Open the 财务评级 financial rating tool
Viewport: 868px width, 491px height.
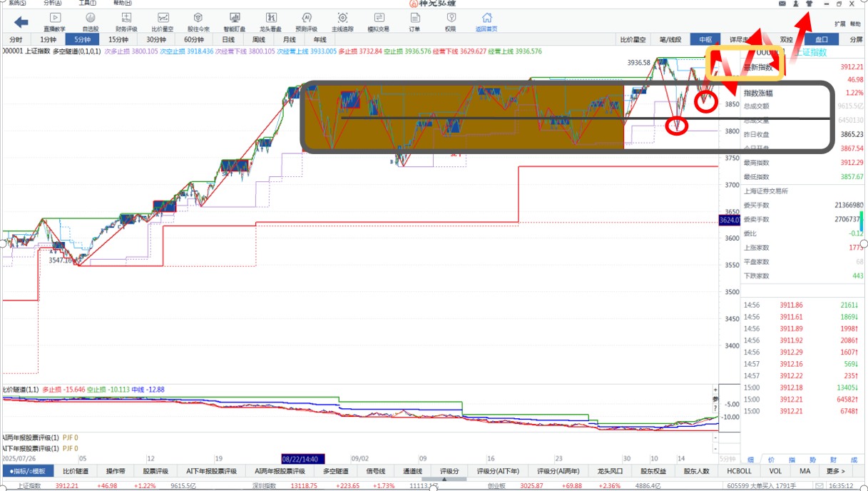(126, 21)
